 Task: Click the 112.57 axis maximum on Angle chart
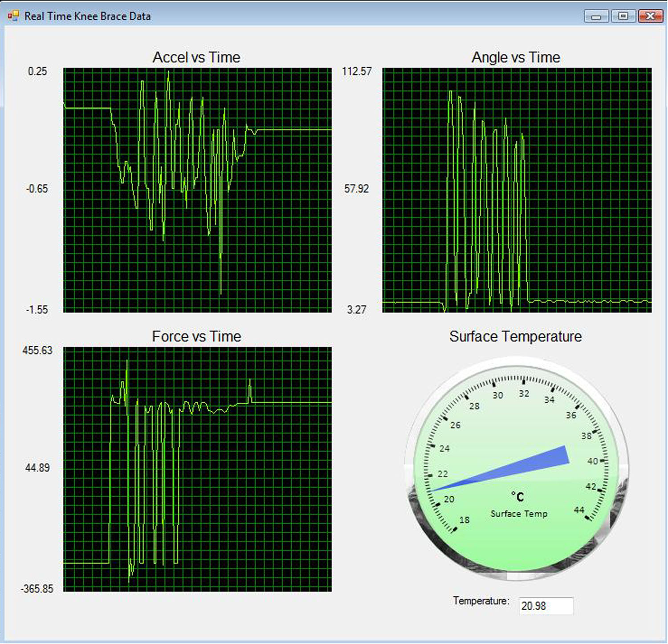pos(357,71)
